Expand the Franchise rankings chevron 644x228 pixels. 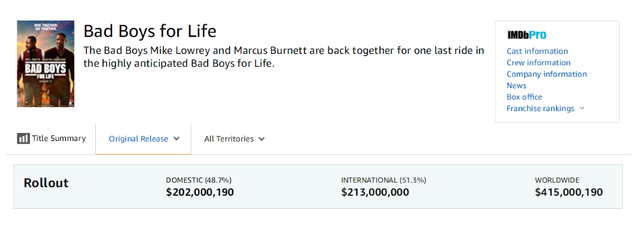coord(582,109)
